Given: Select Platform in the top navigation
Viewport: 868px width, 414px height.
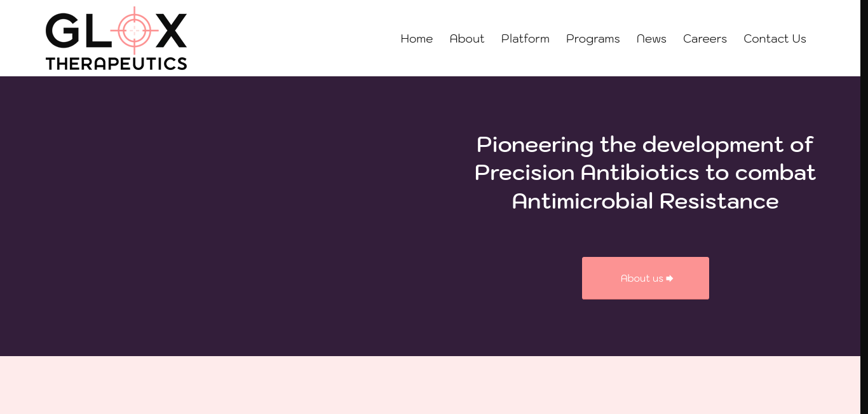Looking at the screenshot, I should (x=525, y=39).
